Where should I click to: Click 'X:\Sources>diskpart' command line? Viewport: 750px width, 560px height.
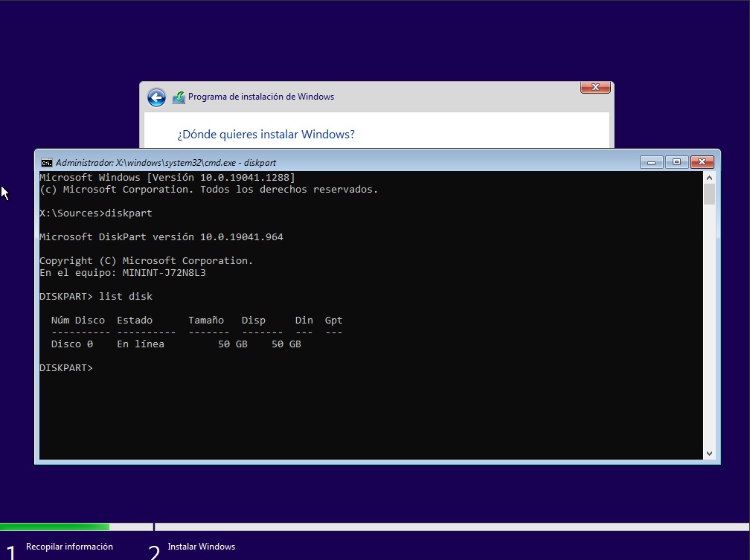(x=96, y=213)
